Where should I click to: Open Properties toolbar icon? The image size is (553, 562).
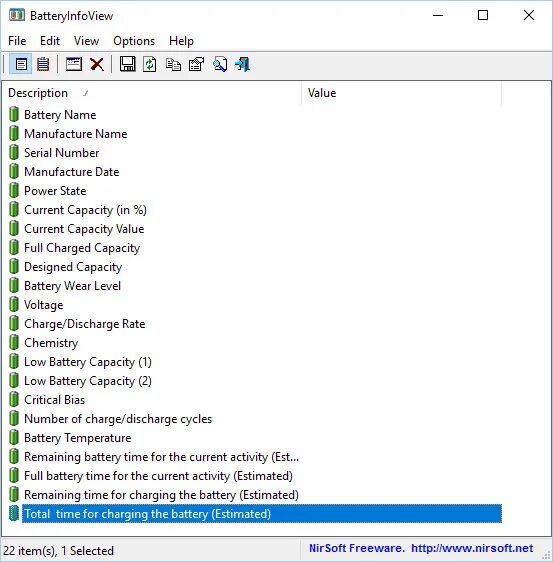(x=196, y=65)
